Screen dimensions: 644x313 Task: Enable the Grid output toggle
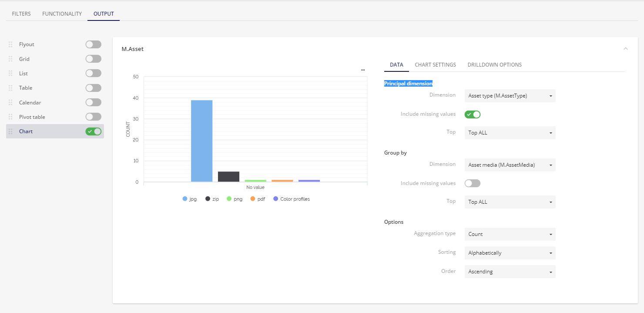tap(93, 59)
